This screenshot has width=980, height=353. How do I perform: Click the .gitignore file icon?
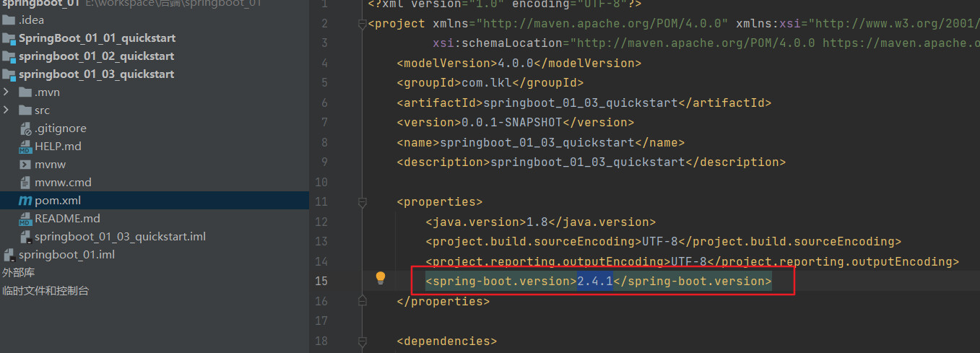(x=25, y=128)
